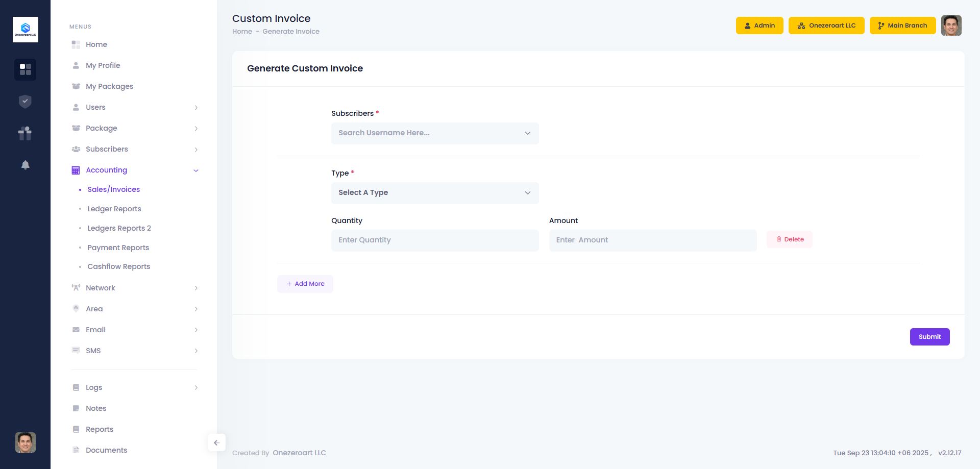Click the Enter Quantity input field

(434, 240)
